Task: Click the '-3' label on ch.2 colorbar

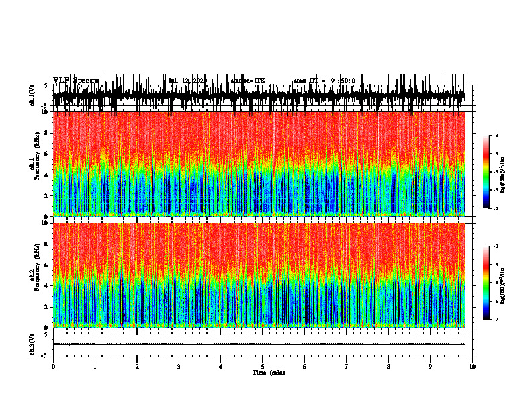Action: tap(495, 246)
